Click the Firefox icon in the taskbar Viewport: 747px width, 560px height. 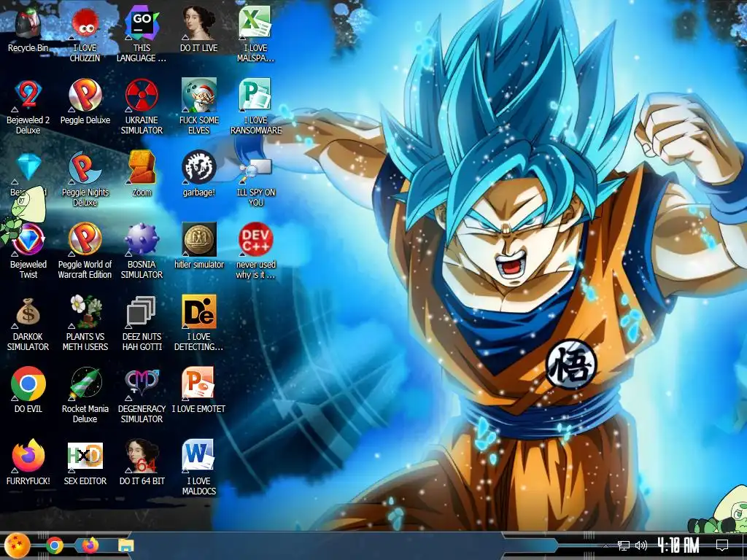coord(90,545)
